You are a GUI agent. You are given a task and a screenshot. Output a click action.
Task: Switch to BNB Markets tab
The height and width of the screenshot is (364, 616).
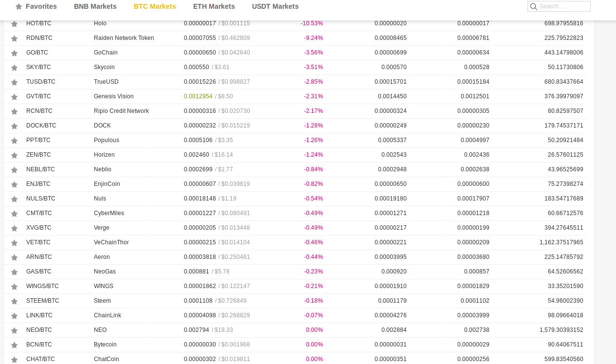pyautogui.click(x=95, y=6)
